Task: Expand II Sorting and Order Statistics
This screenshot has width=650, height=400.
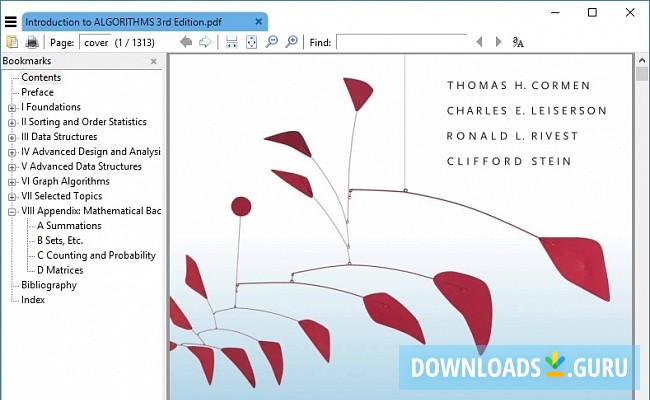Action: pos(12,123)
